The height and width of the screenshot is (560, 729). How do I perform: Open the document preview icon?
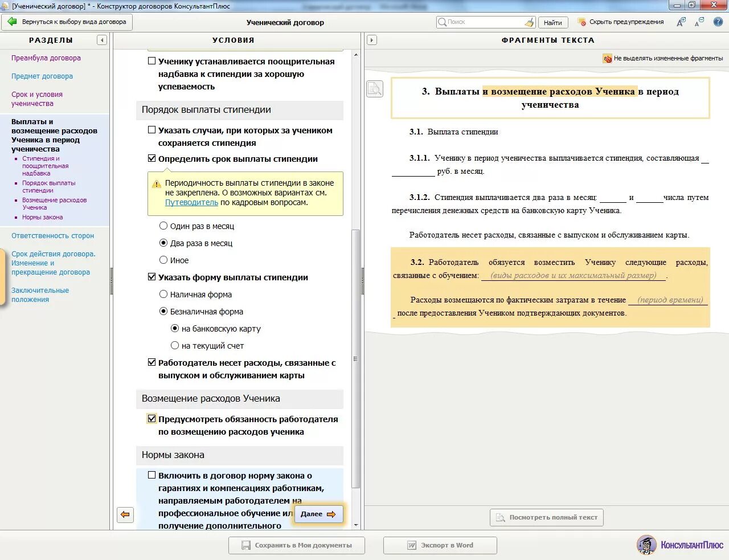point(375,89)
